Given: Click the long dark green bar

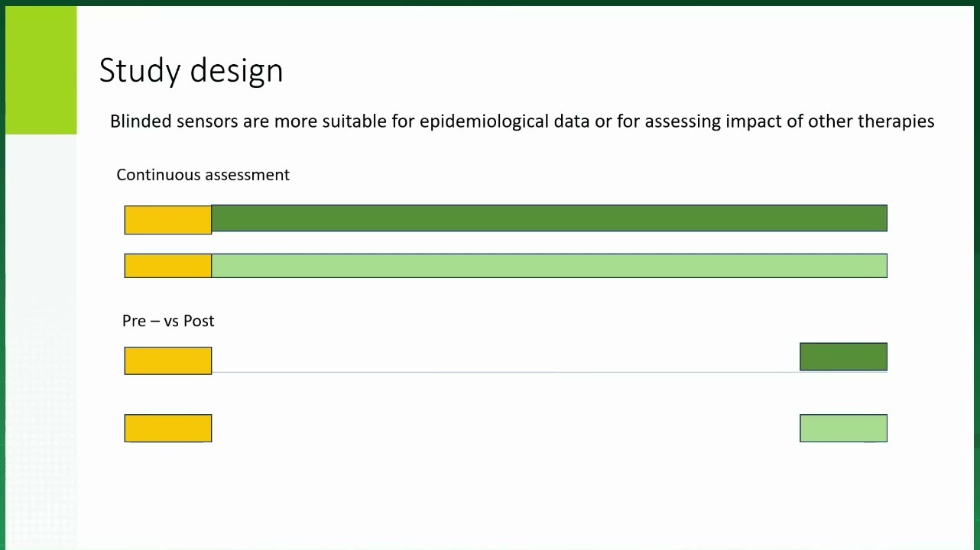Looking at the screenshot, I should pos(549,218).
